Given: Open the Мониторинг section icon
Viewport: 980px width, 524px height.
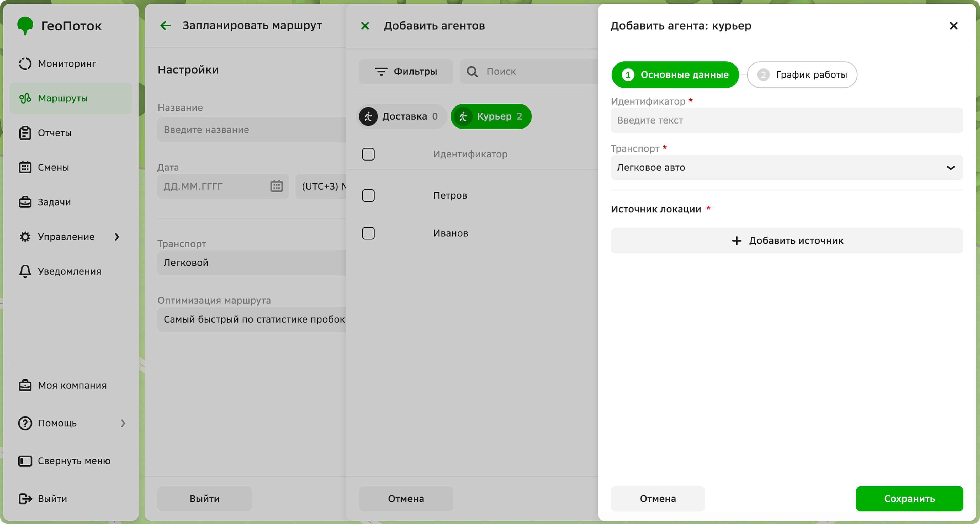Looking at the screenshot, I should pos(25,63).
